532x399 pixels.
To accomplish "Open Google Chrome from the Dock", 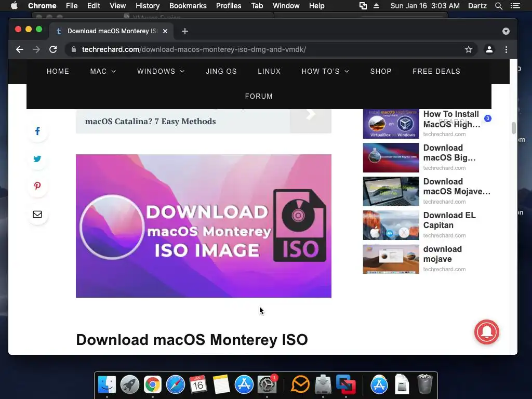I will pyautogui.click(x=153, y=385).
